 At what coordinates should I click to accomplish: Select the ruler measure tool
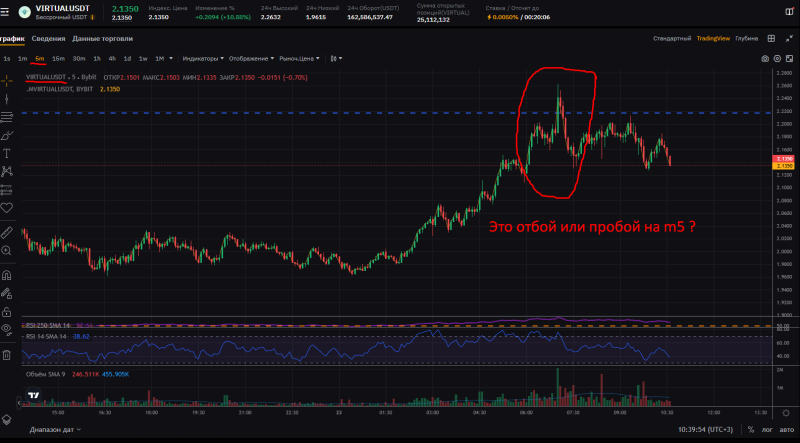[x=7, y=233]
